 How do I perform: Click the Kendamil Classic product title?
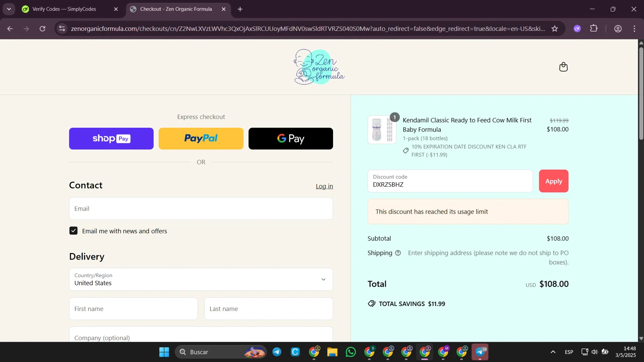point(467,125)
